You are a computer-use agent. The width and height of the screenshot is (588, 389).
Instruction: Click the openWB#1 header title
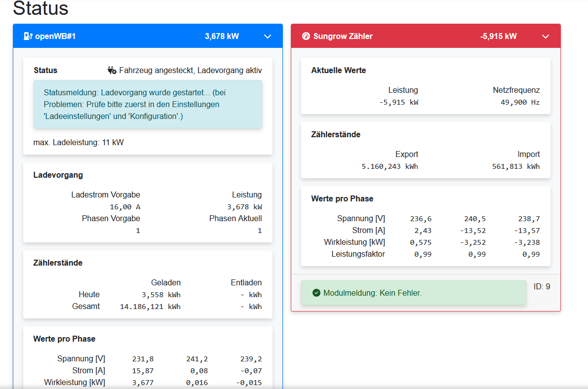[55, 36]
